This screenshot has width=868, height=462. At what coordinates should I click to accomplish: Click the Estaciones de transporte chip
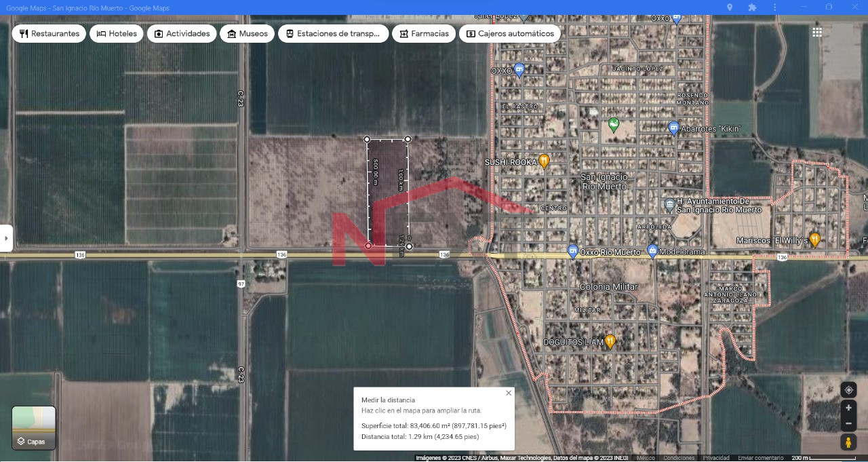333,33
